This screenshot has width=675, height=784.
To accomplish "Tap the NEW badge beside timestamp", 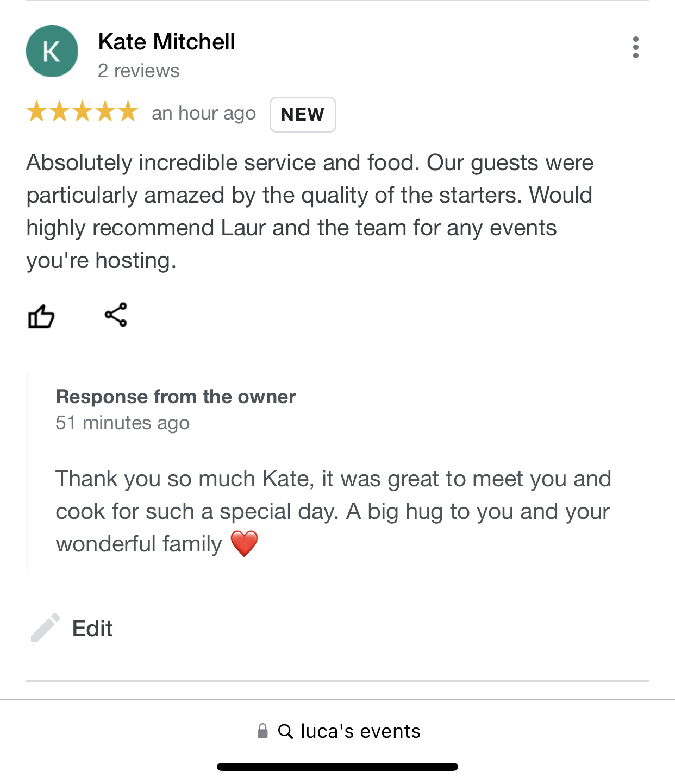I will [x=303, y=115].
